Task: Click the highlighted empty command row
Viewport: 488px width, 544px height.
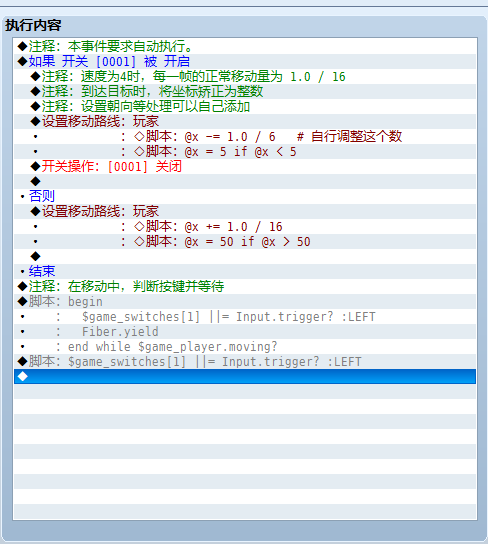Action: (245, 377)
